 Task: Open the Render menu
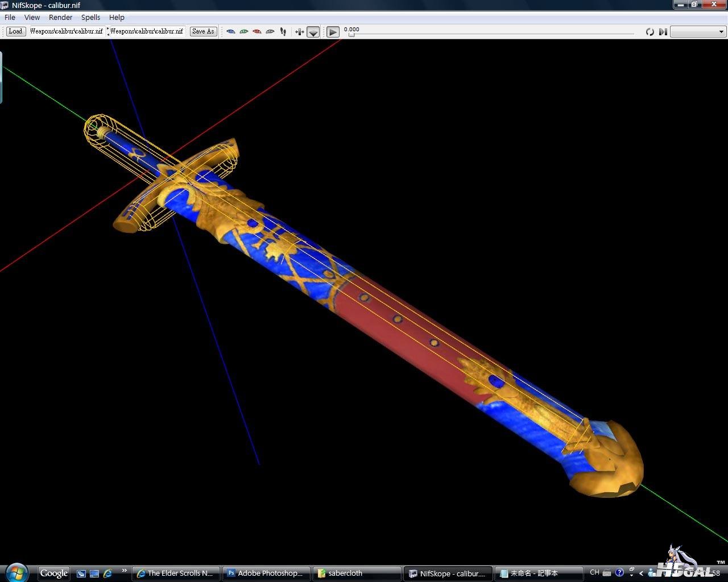pos(60,17)
